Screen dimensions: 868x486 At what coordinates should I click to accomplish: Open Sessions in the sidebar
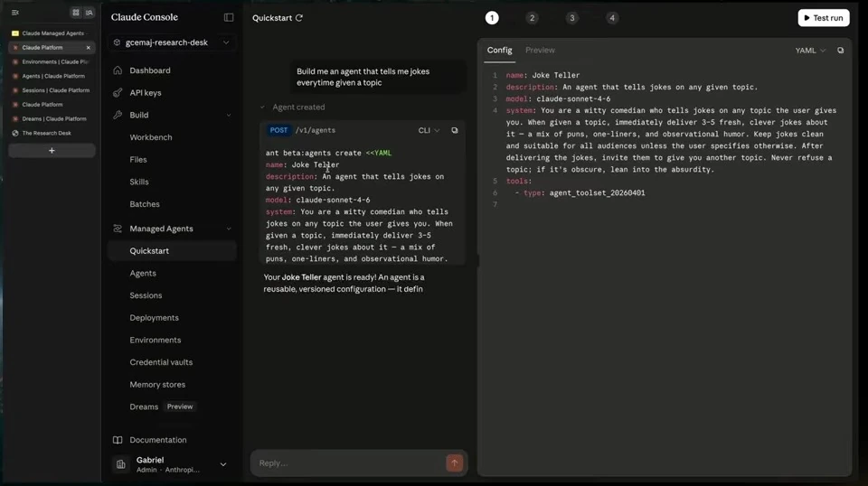tap(146, 295)
